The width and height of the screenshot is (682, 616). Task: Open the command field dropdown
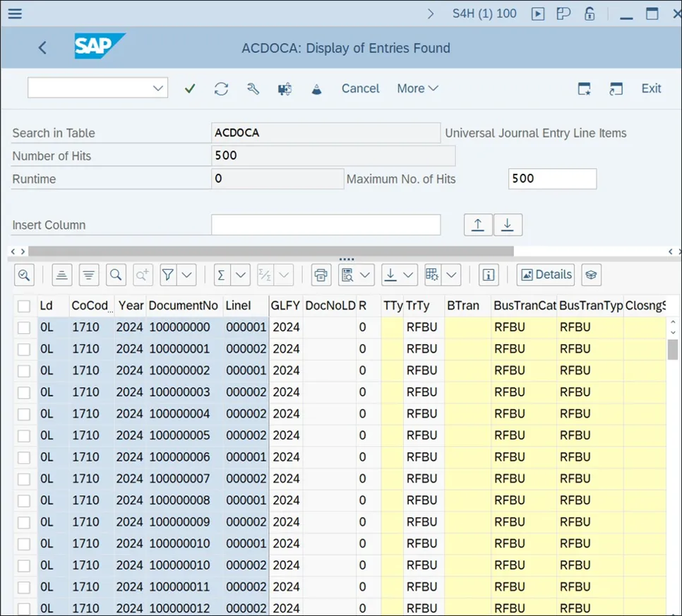158,88
